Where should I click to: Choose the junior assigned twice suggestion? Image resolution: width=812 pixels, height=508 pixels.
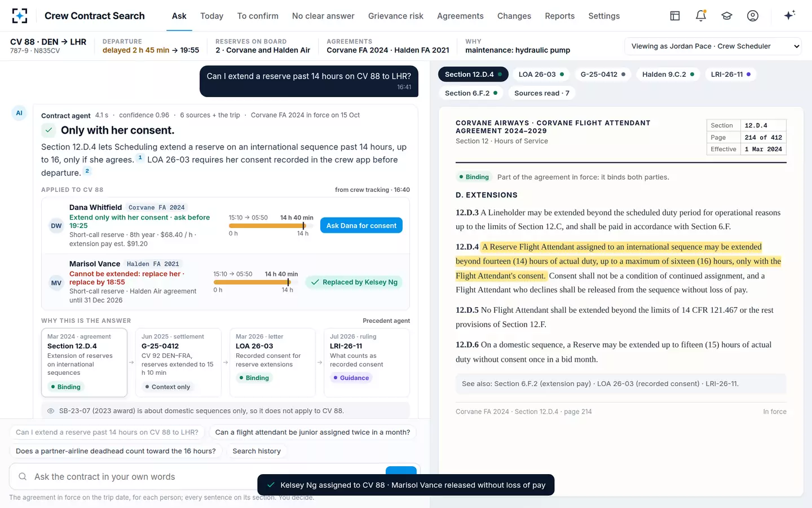tap(312, 432)
